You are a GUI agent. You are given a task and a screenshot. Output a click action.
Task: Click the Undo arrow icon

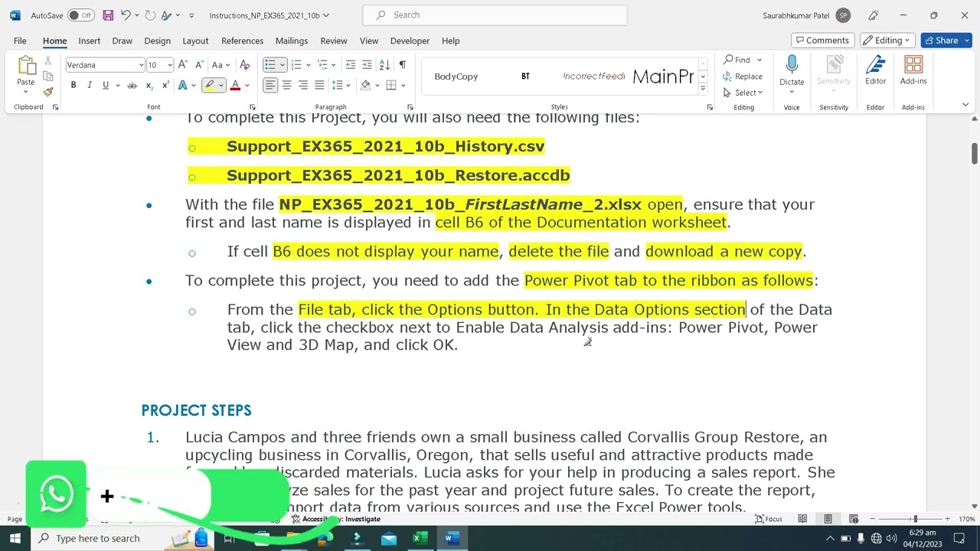click(126, 15)
